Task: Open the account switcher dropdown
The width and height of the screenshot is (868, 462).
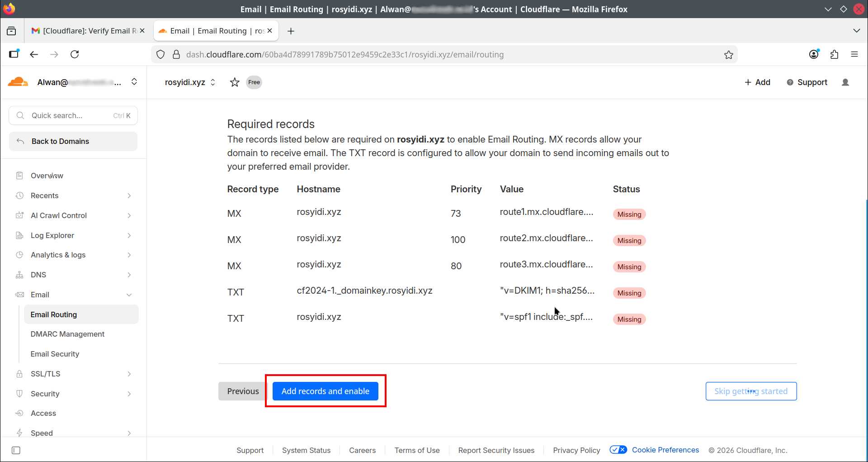Action: tap(134, 82)
